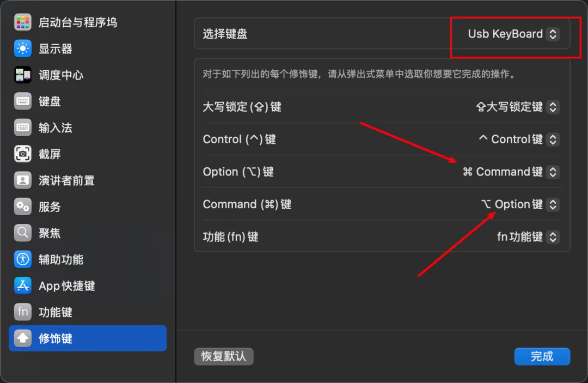Click the Launchpad and Dock colorful grid icon

(22, 22)
